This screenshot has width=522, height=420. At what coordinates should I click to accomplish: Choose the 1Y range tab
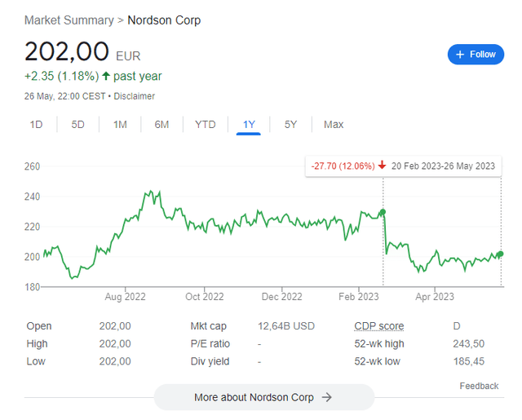click(249, 125)
